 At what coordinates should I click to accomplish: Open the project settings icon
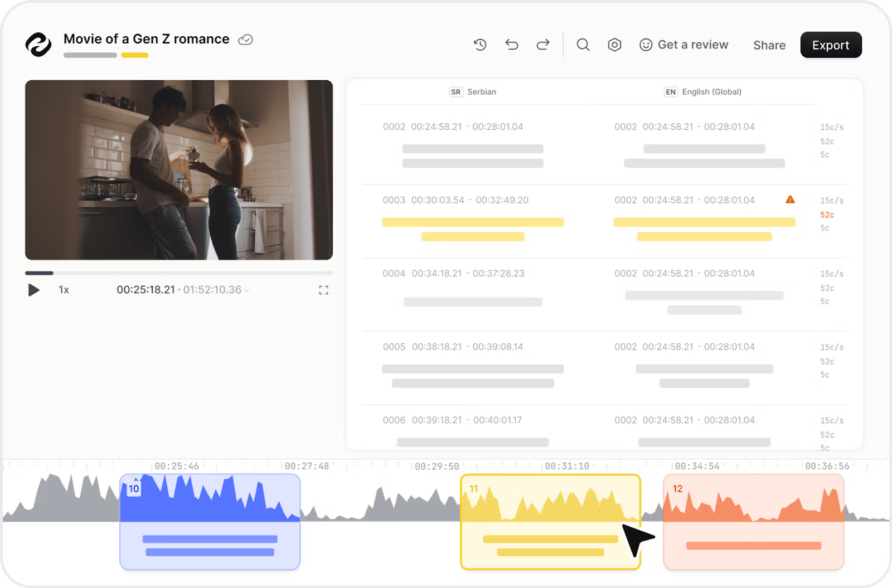tap(614, 45)
